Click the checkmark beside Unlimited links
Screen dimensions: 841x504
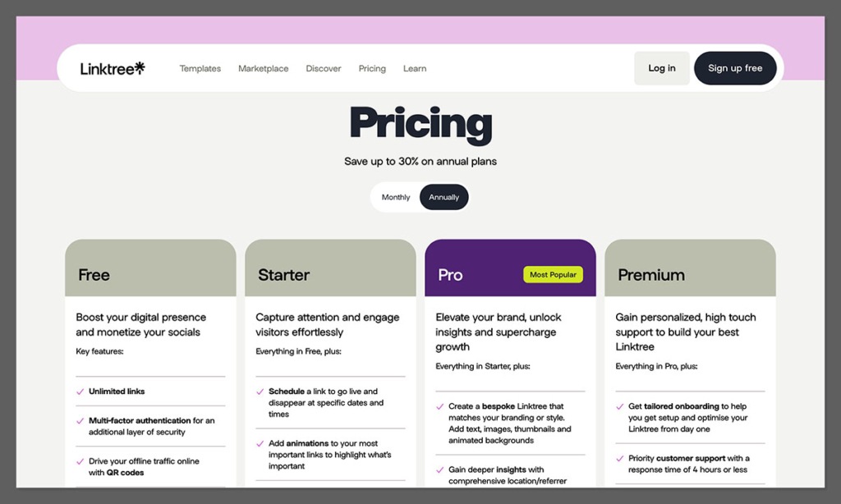pyautogui.click(x=78, y=392)
